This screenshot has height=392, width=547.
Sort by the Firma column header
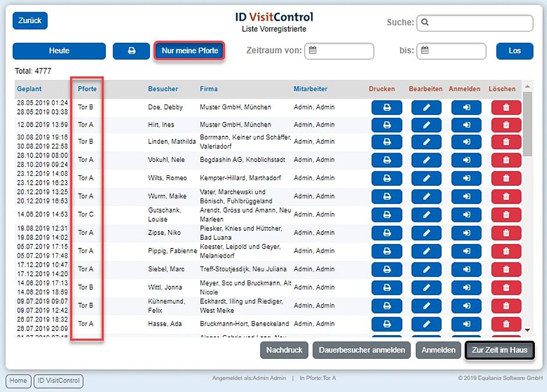[208, 89]
